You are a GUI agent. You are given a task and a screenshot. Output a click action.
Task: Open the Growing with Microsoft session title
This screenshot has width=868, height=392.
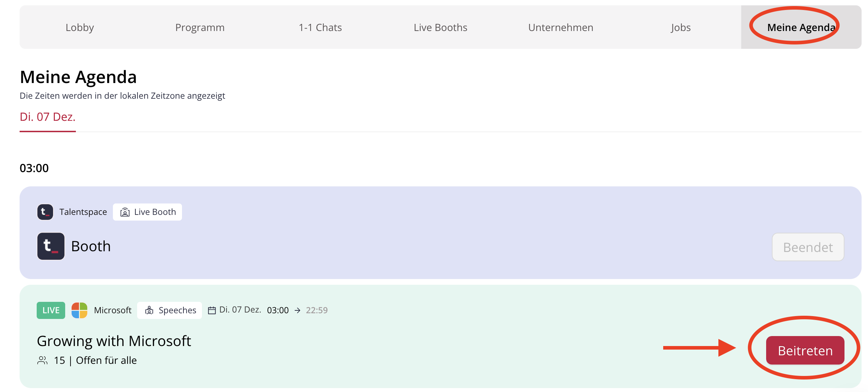point(114,341)
